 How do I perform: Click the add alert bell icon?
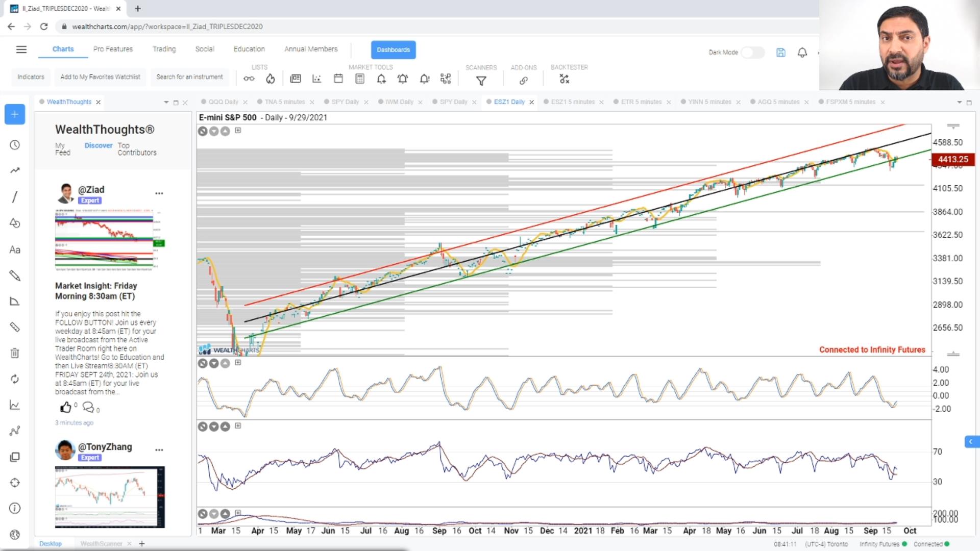(x=381, y=79)
